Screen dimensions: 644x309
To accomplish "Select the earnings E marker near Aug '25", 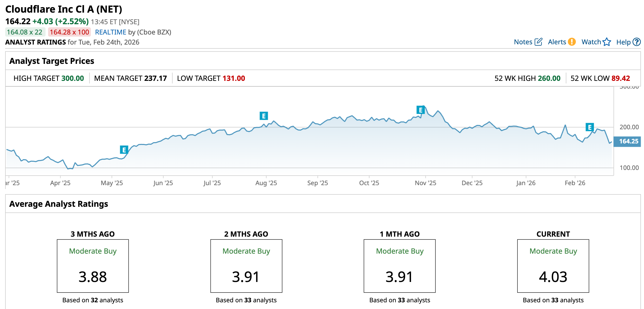I will [x=264, y=116].
